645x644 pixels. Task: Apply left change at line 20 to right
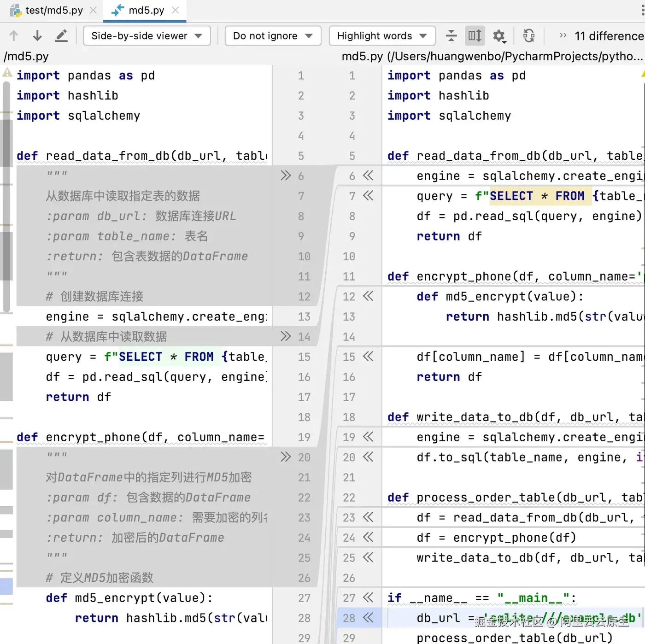tap(286, 457)
